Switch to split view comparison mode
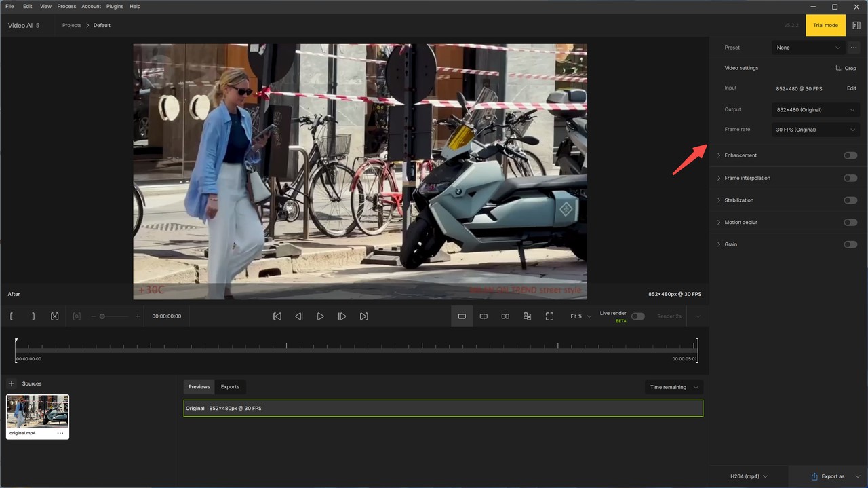This screenshot has width=868, height=488. (484, 316)
